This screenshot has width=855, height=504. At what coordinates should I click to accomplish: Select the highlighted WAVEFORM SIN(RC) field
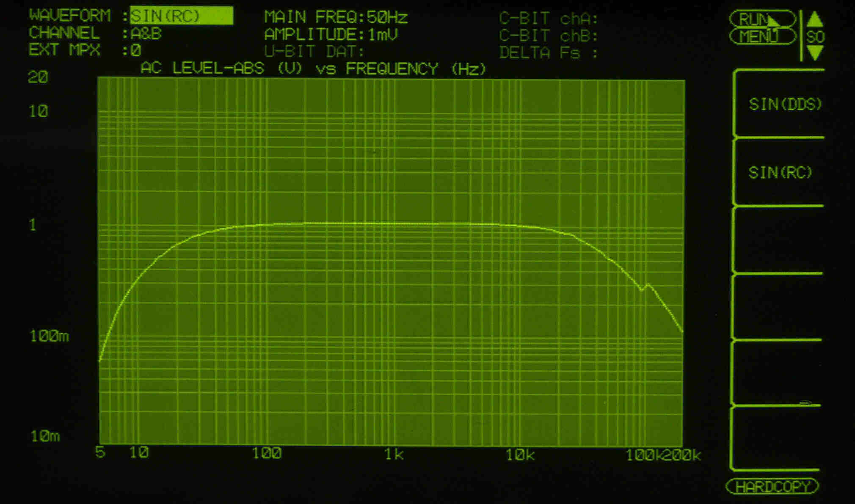(x=181, y=16)
